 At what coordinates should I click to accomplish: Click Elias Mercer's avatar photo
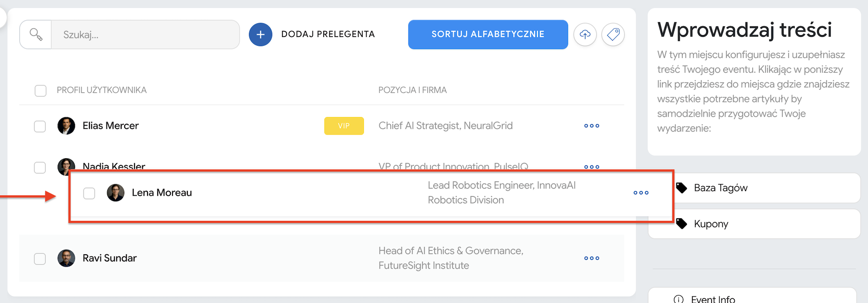[x=66, y=126]
